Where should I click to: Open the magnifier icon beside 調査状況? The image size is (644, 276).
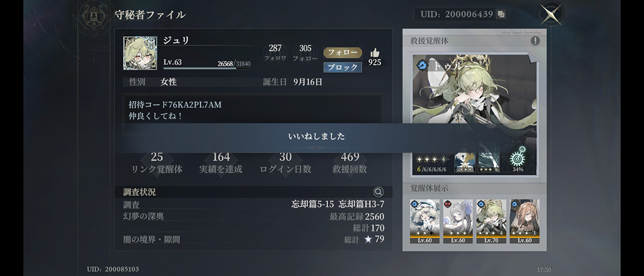(378, 192)
